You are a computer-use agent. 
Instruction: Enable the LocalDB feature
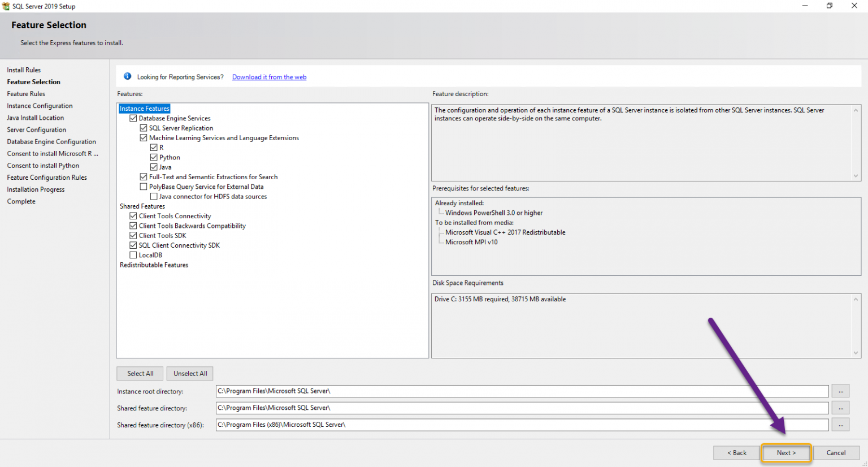pos(133,255)
